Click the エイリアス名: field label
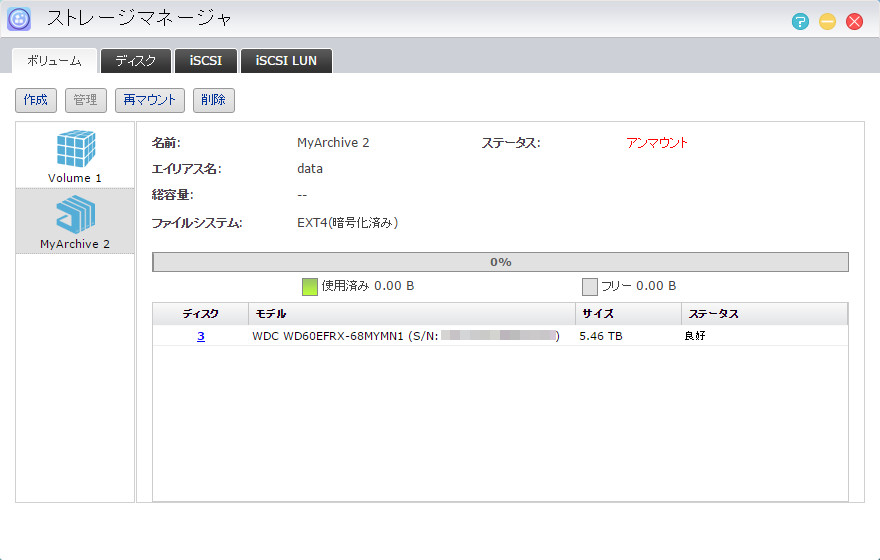880x560 pixels. (x=186, y=168)
